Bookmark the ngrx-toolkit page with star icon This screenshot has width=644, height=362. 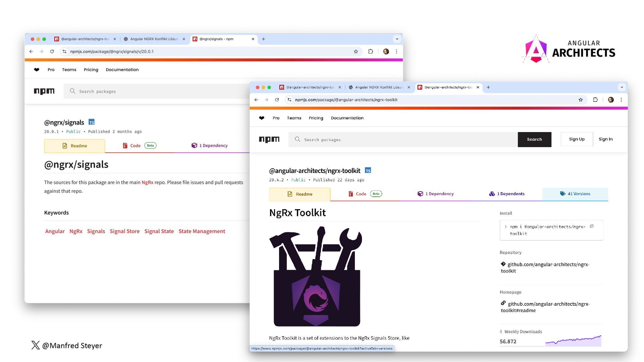(581, 100)
